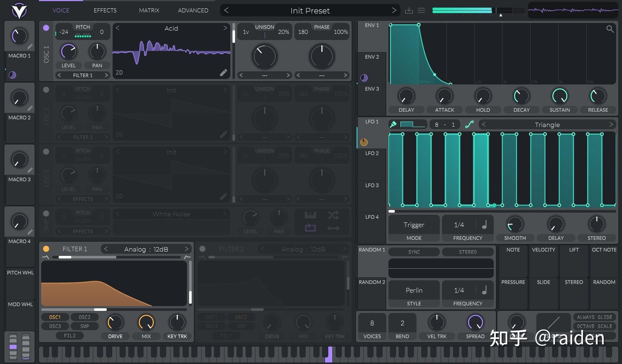Enable the sample shuffle random icon
This screenshot has width=622, height=364.
pyautogui.click(x=333, y=215)
